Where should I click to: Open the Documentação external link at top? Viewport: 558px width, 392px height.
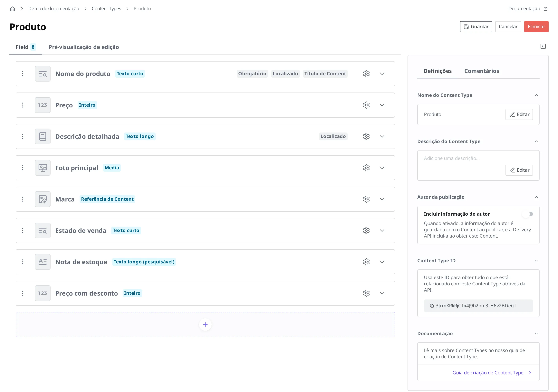[x=528, y=9]
